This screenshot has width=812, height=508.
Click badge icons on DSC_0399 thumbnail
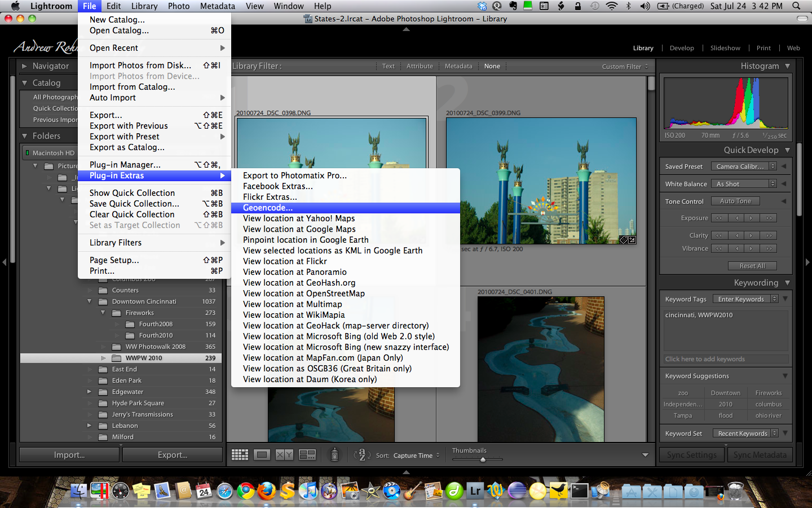628,240
